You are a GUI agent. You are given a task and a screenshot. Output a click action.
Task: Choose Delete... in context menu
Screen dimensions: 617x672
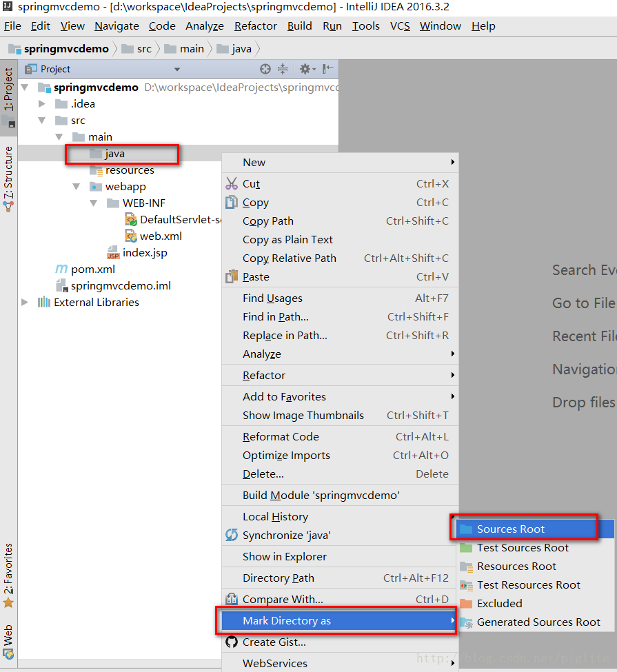pyautogui.click(x=340, y=474)
